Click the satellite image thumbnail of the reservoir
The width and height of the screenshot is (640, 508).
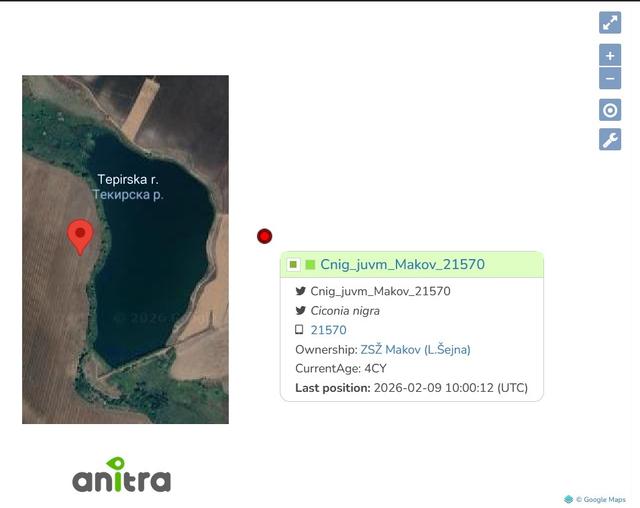[x=125, y=249]
